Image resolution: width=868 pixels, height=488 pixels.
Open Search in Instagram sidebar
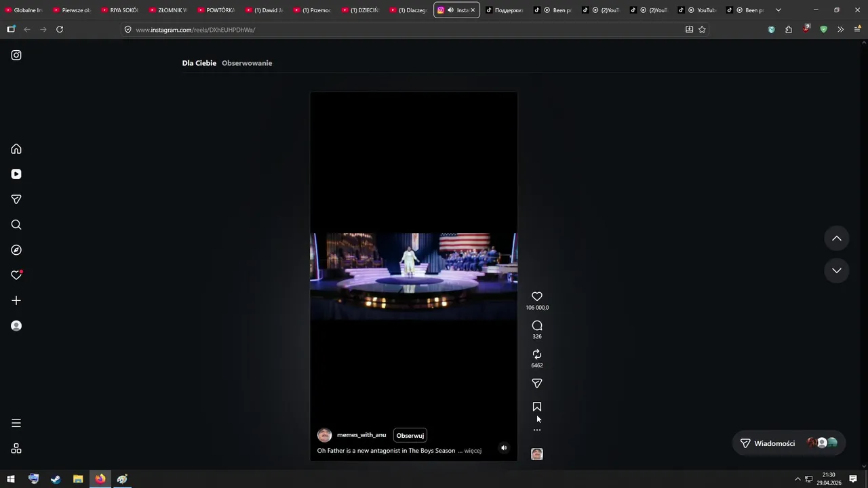coord(16,225)
